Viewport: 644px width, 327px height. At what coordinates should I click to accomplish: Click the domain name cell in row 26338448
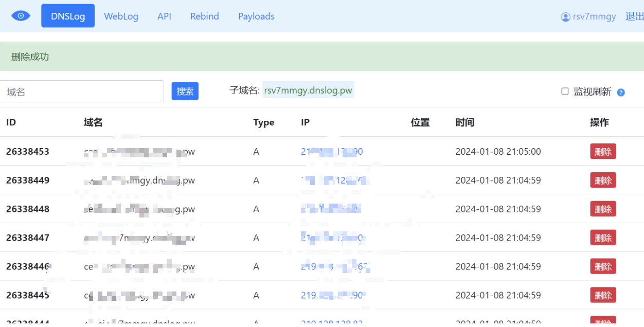139,209
